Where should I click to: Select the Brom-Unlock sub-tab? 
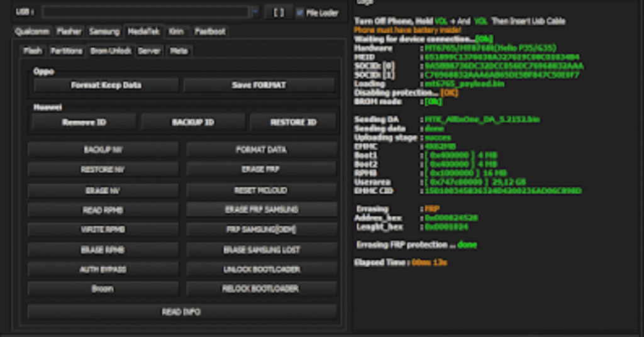click(111, 50)
